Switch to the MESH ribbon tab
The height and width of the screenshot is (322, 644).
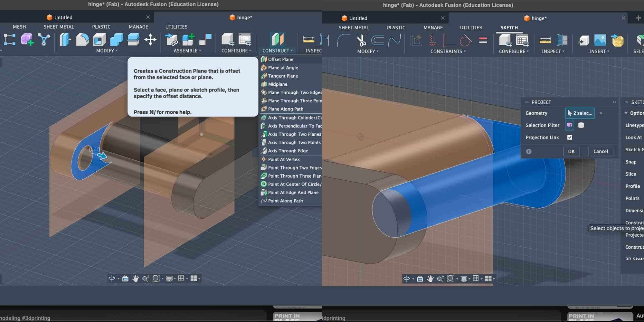click(x=19, y=27)
